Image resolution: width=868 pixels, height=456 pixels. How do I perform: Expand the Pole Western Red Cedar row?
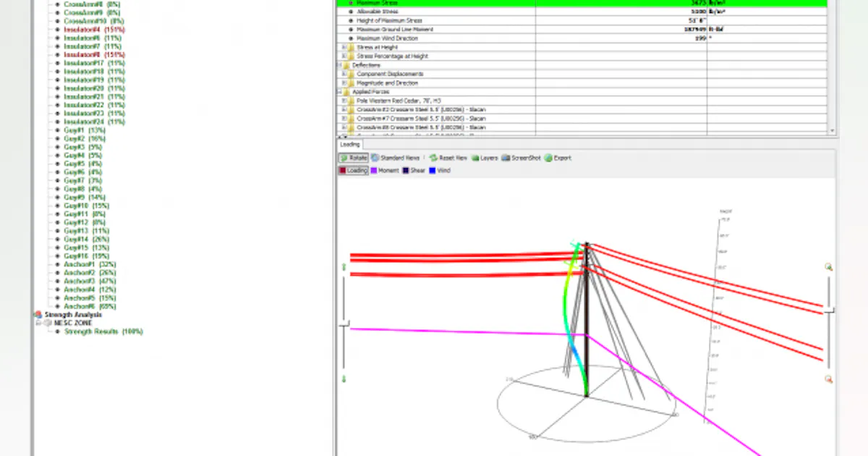point(344,101)
